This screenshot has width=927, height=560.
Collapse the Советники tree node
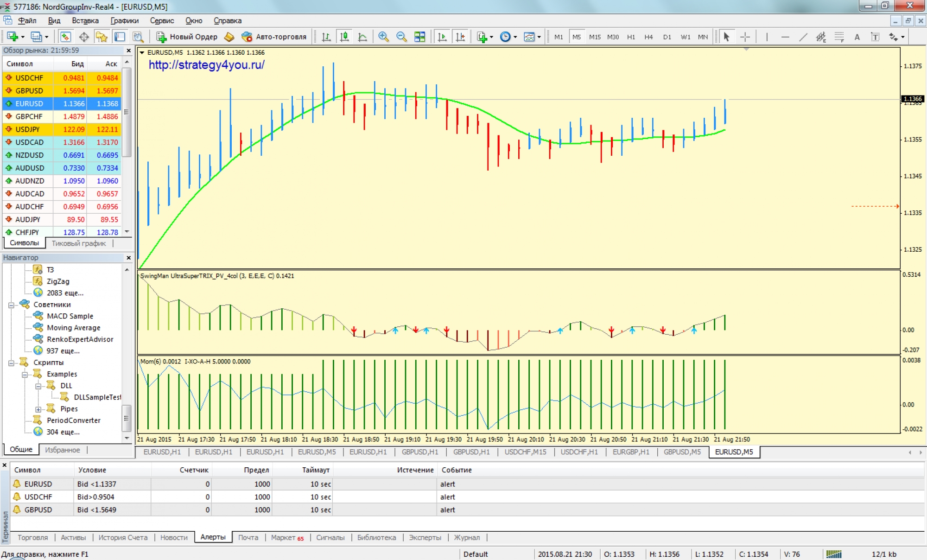[11, 305]
